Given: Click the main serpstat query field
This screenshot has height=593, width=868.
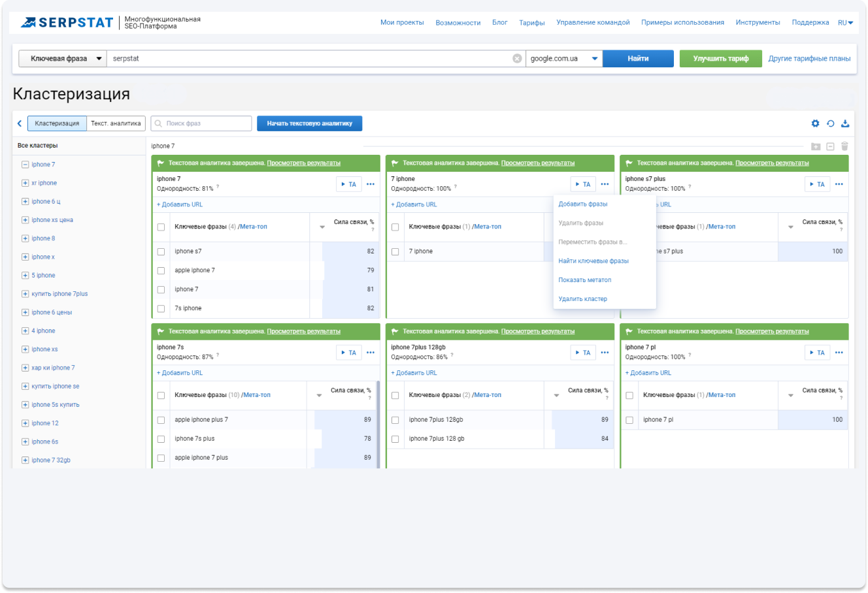Looking at the screenshot, I should [316, 59].
